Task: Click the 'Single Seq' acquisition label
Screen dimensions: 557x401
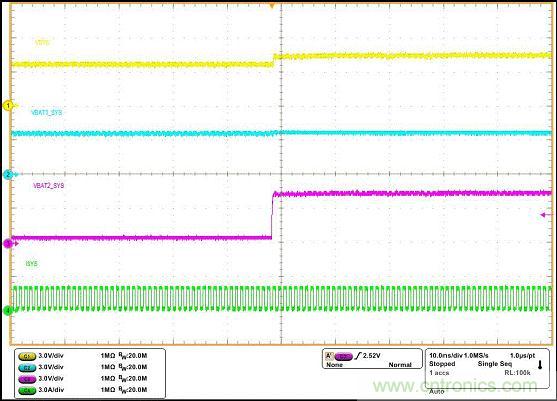Action: (x=494, y=364)
